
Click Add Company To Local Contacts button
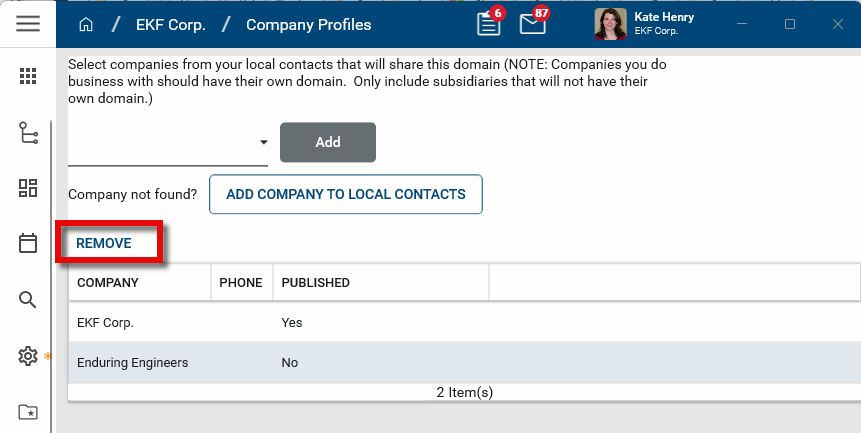tap(346, 194)
